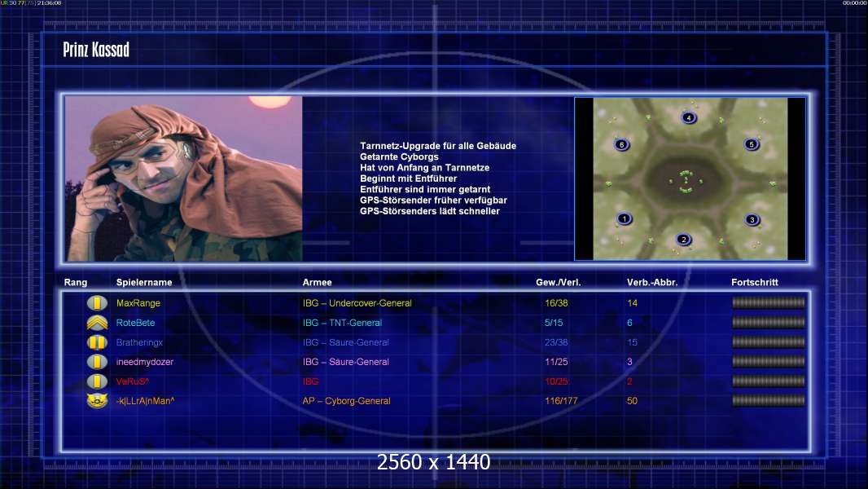This screenshot has width=868, height=489.
Task: Click win/loss value 23/38
Action: pos(556,343)
